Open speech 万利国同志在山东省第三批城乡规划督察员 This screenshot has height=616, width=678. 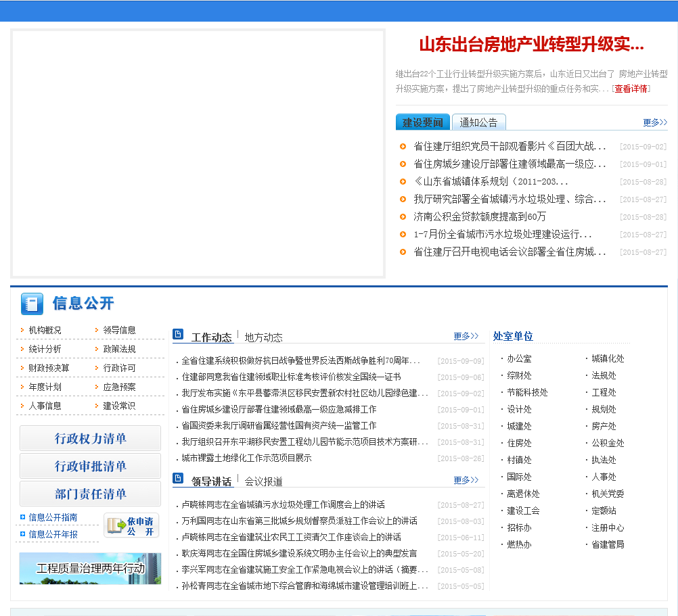[x=299, y=521]
